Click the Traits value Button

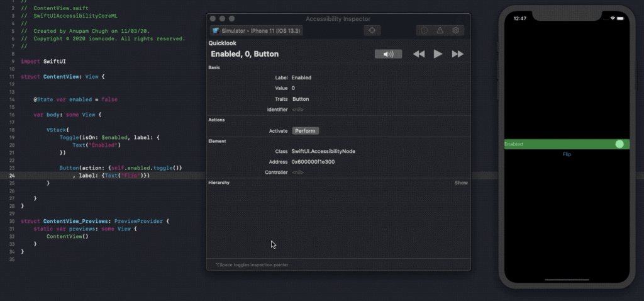pos(301,99)
